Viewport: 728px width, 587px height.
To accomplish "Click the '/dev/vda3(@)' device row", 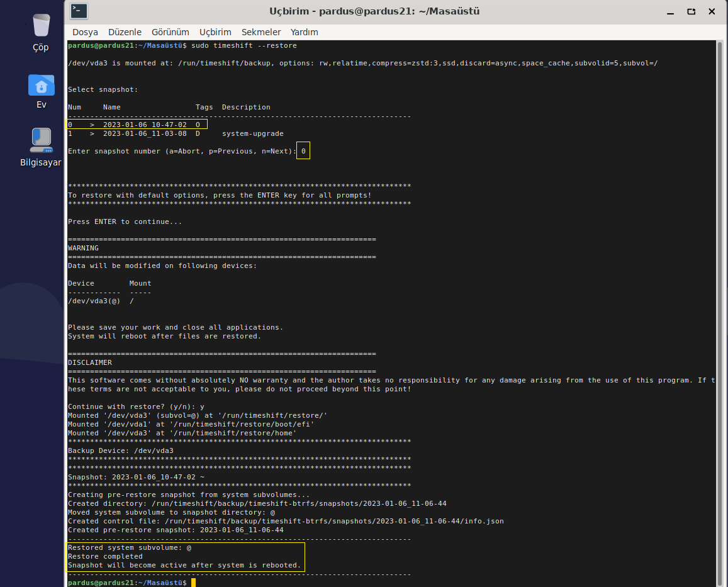I will coord(101,301).
